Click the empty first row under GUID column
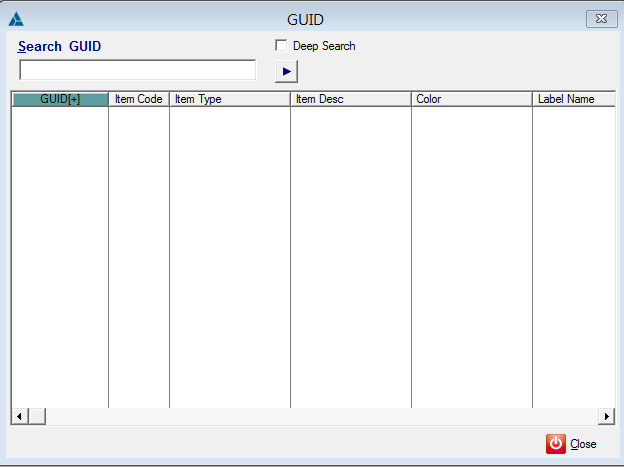This screenshot has width=624, height=467. pyautogui.click(x=60, y=115)
